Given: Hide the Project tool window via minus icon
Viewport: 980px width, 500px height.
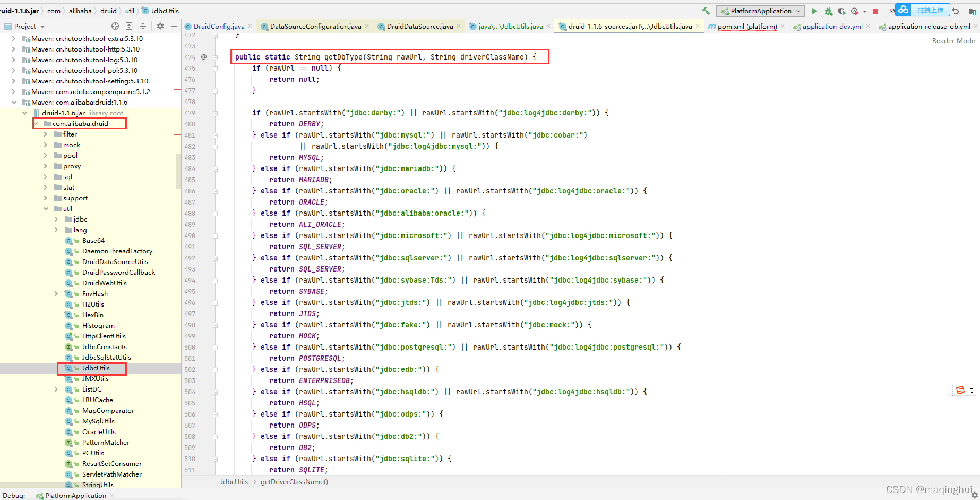Looking at the screenshot, I should (175, 26).
